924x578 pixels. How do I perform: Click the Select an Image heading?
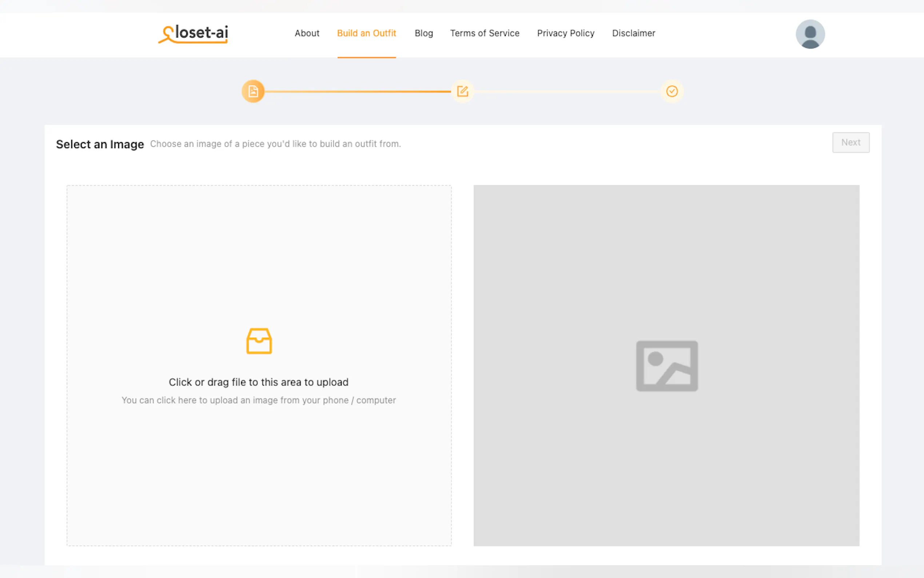click(100, 144)
